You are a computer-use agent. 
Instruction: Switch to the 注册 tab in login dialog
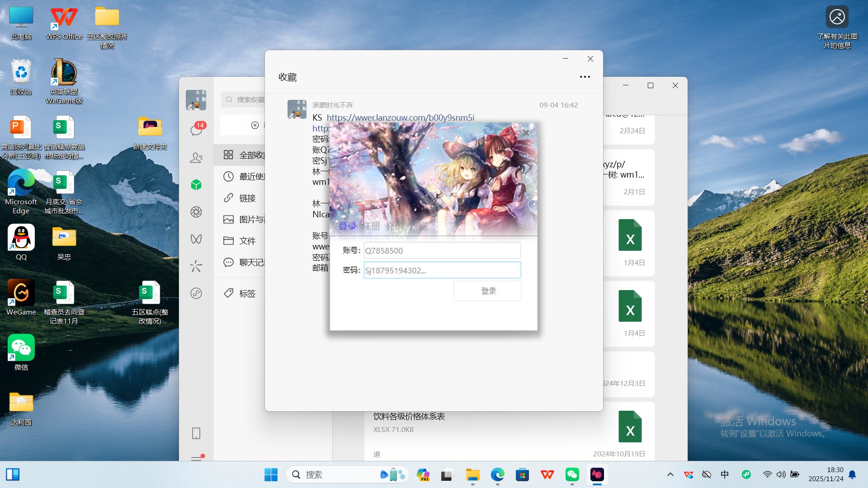point(372,226)
